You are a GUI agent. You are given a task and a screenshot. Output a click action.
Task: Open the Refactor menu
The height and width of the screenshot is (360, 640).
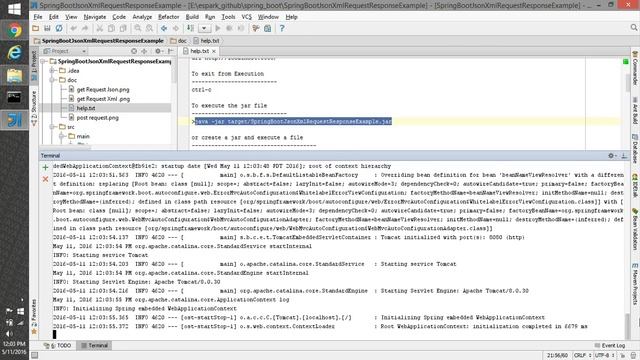[x=169, y=17]
